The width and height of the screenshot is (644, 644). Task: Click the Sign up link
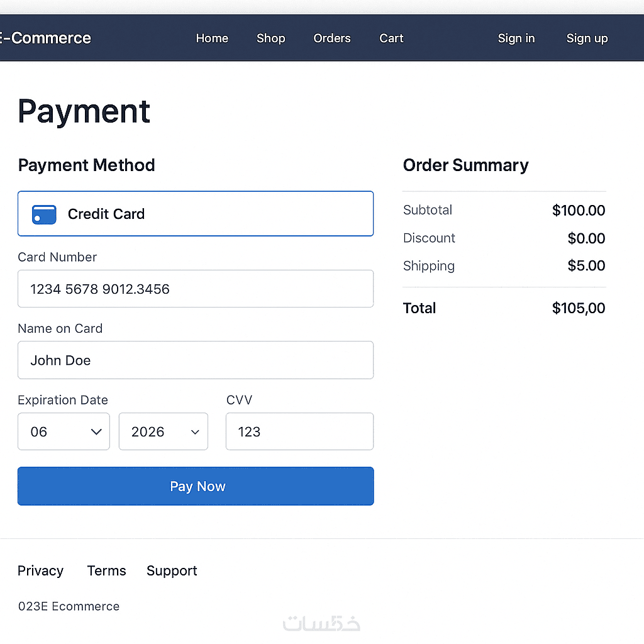click(x=587, y=38)
